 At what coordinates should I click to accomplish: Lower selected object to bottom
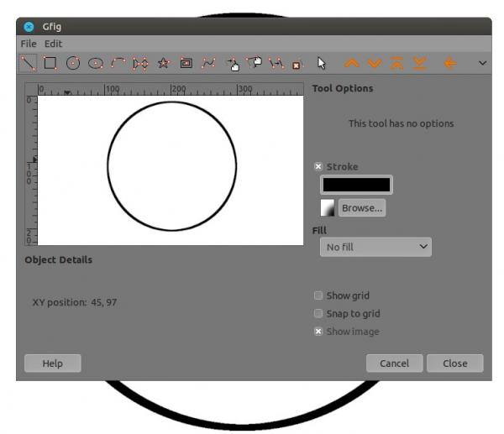click(x=419, y=63)
